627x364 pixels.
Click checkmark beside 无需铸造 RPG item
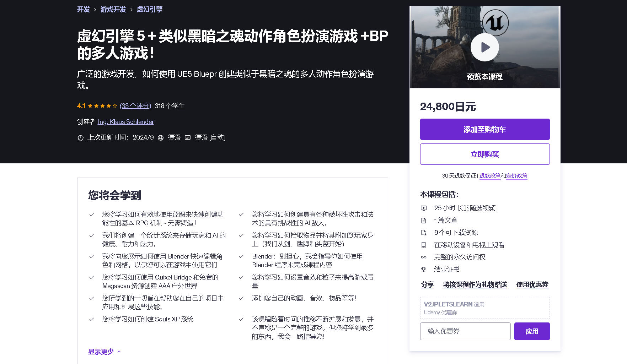click(92, 214)
